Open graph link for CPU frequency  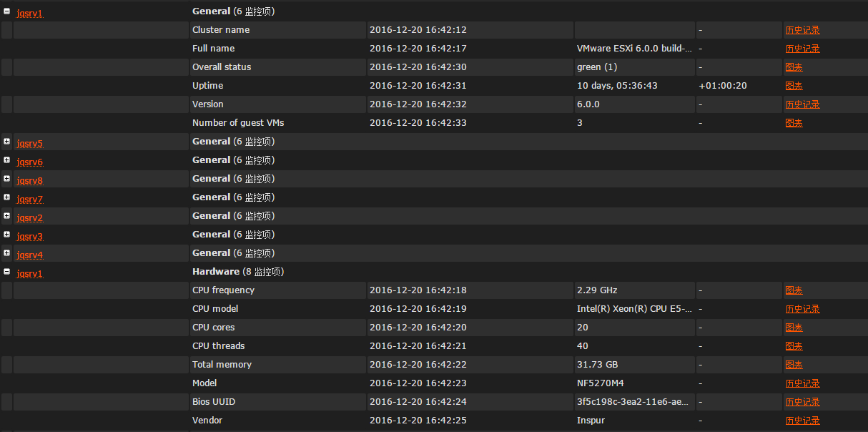794,290
